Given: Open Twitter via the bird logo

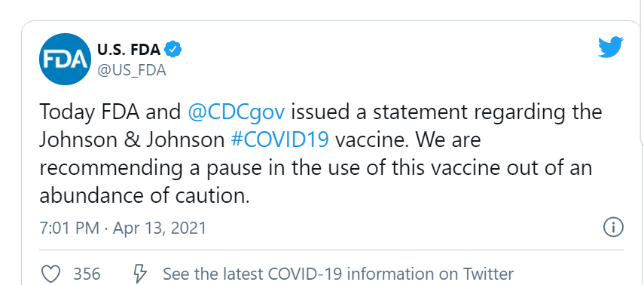Looking at the screenshot, I should click(611, 47).
